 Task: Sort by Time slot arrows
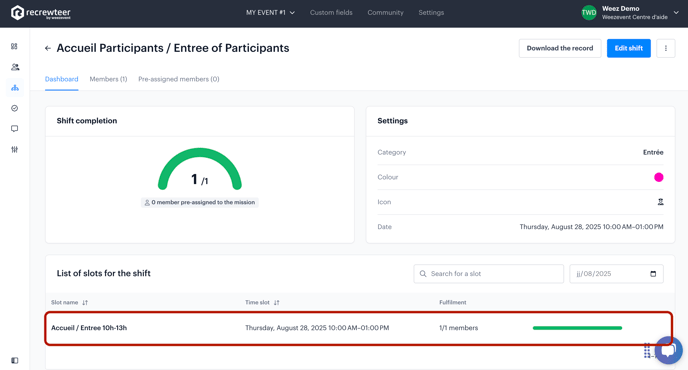point(276,302)
